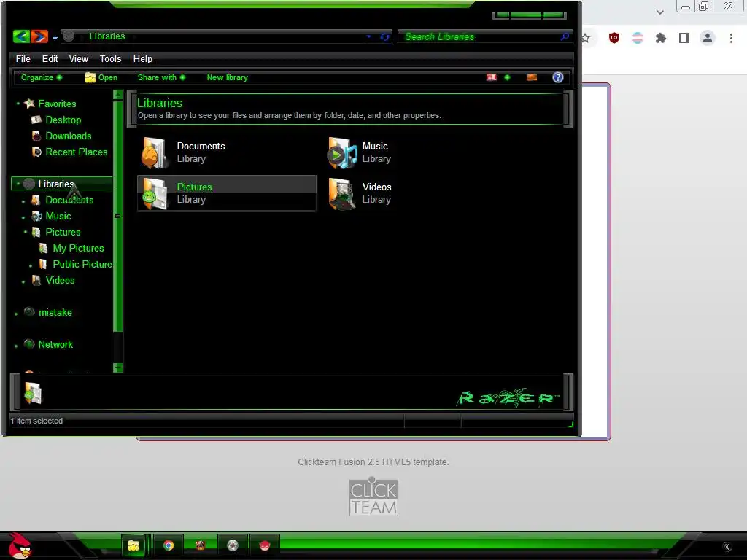Click Chrome tab search chevron

coord(659,12)
